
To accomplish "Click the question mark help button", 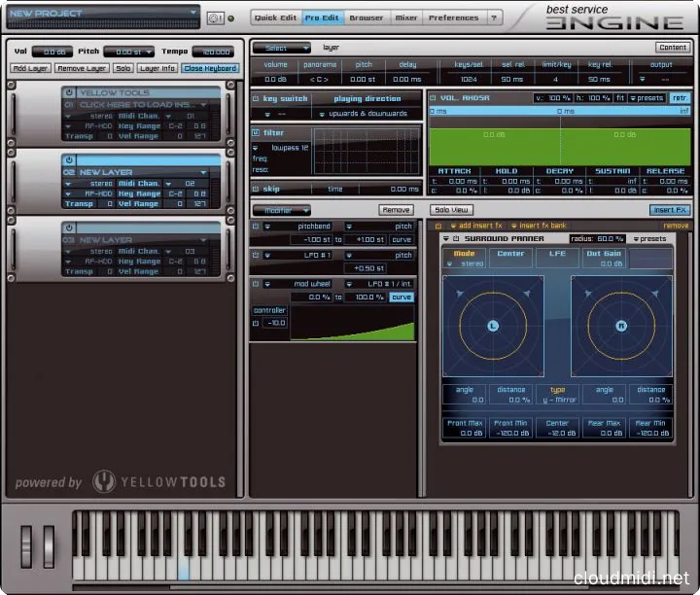I will tap(495, 17).
